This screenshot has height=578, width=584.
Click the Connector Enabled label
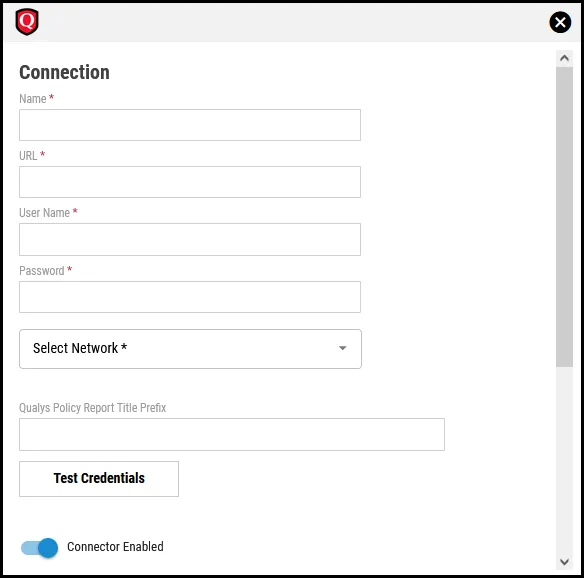tap(115, 547)
